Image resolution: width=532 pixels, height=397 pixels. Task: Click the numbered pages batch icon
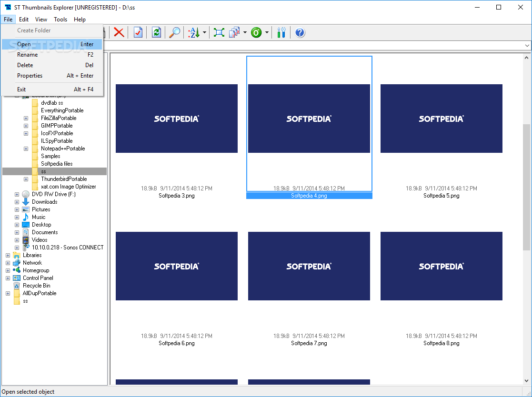[x=234, y=32]
